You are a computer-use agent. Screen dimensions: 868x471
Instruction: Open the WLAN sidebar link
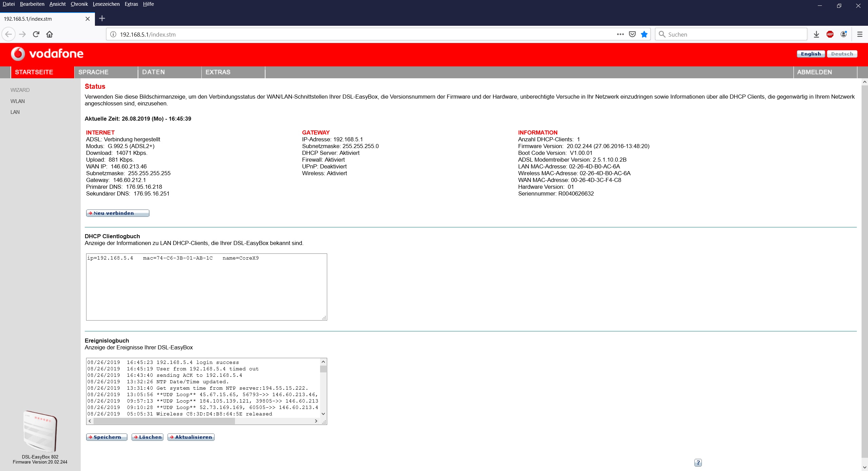tap(18, 101)
